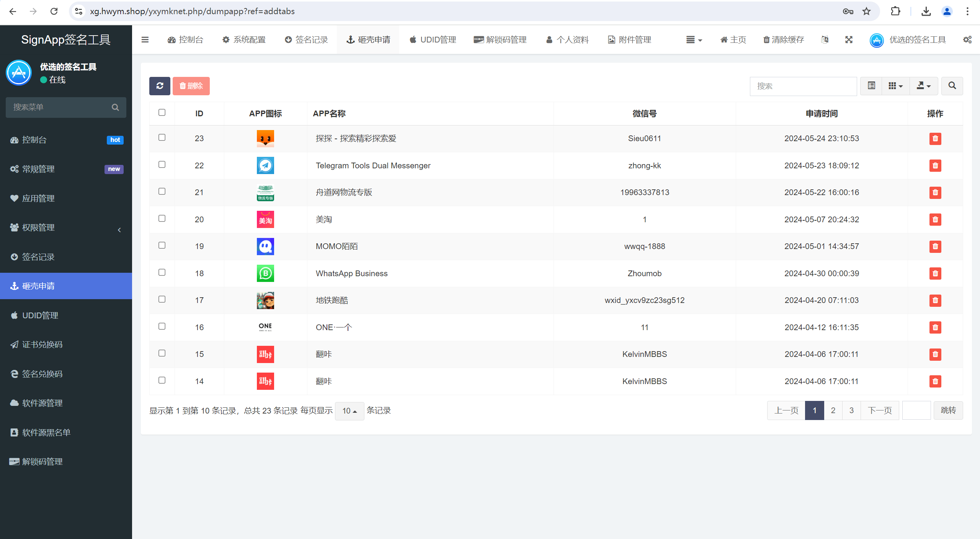Switch to the 控制台 tab
980x539 pixels.
185,40
